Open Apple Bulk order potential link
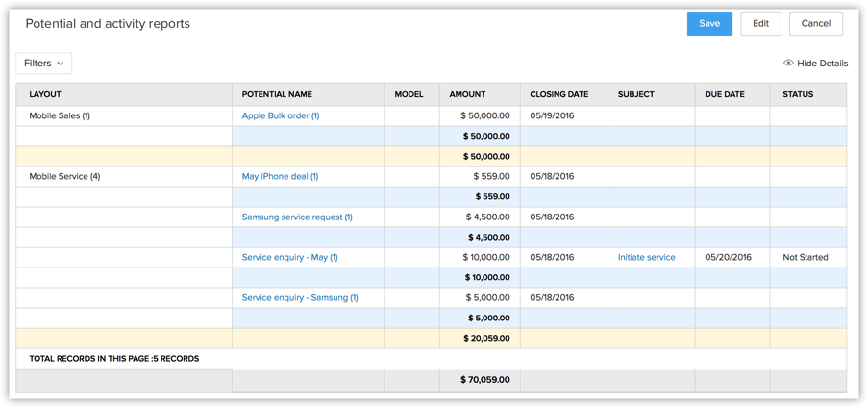Viewport: 868px width, 408px height. tap(281, 115)
